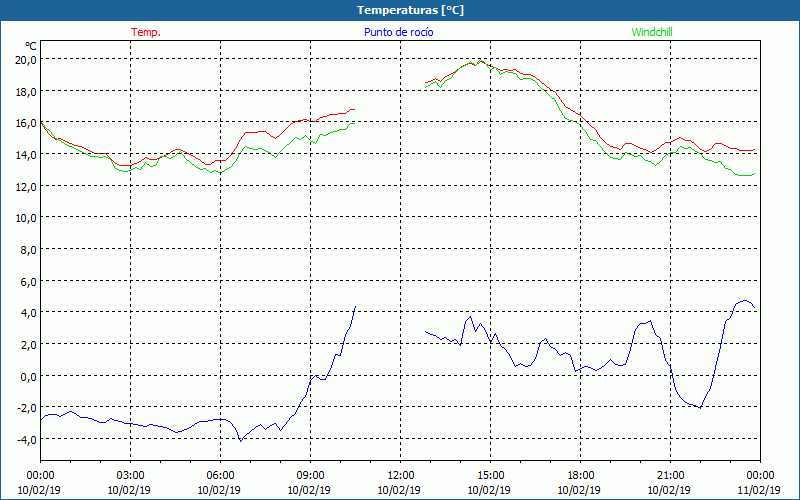Click the '12:00' time label

tap(401, 476)
